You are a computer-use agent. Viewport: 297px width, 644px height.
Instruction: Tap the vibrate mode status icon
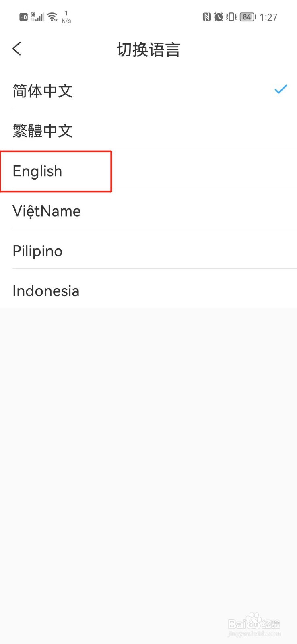coord(231,17)
